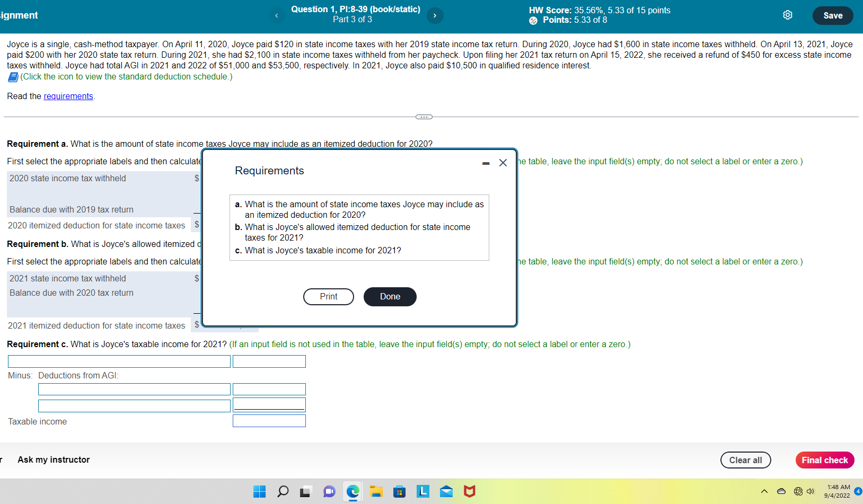Click the Points 5.33 of 8 text
This screenshot has width=863, height=504.
click(x=575, y=20)
